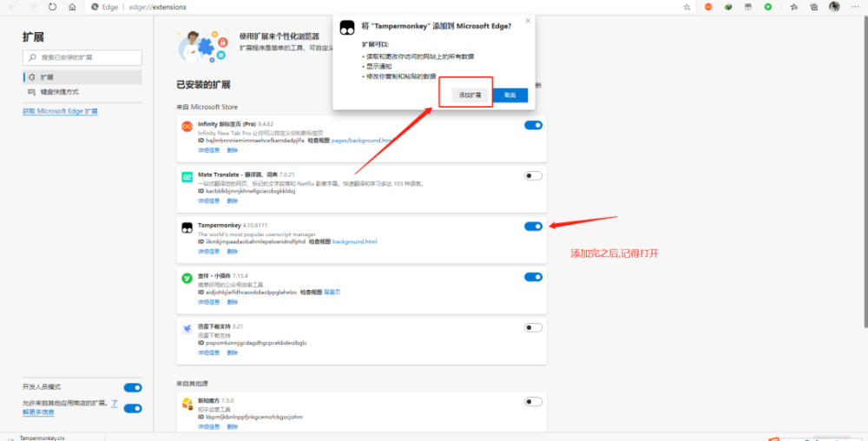Click the 已安装的扩展 heading
Image resolution: width=868 pixels, height=441 pixels.
pyautogui.click(x=203, y=85)
